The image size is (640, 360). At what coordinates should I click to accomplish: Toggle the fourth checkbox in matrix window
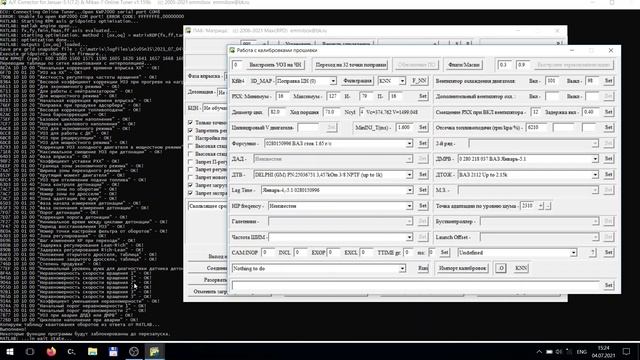coord(191,146)
